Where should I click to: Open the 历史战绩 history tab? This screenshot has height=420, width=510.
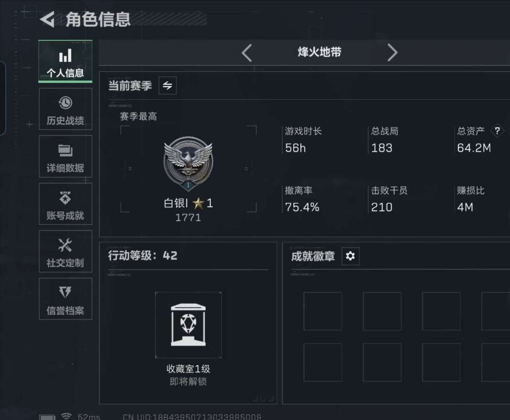point(65,109)
